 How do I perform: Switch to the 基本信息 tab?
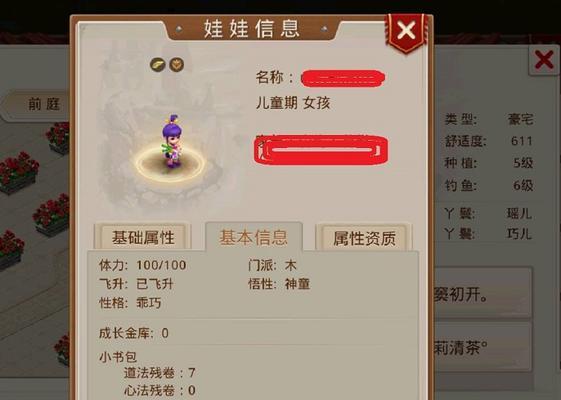[254, 237]
